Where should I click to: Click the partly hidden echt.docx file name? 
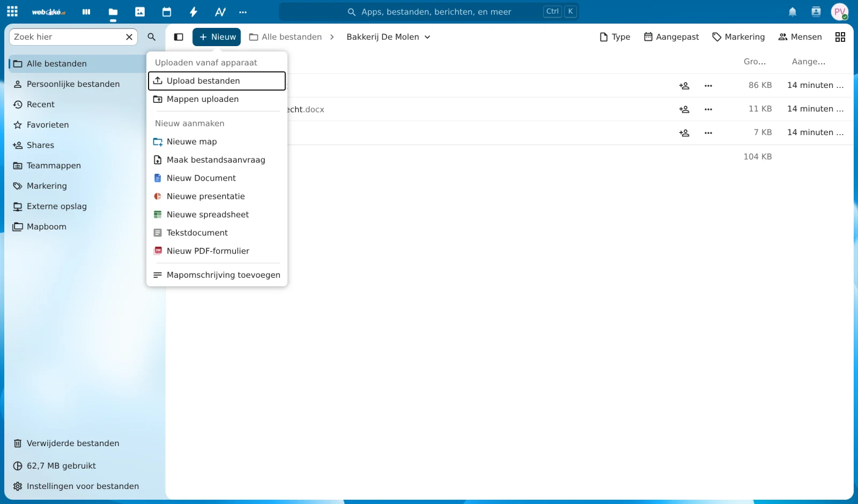click(x=306, y=109)
